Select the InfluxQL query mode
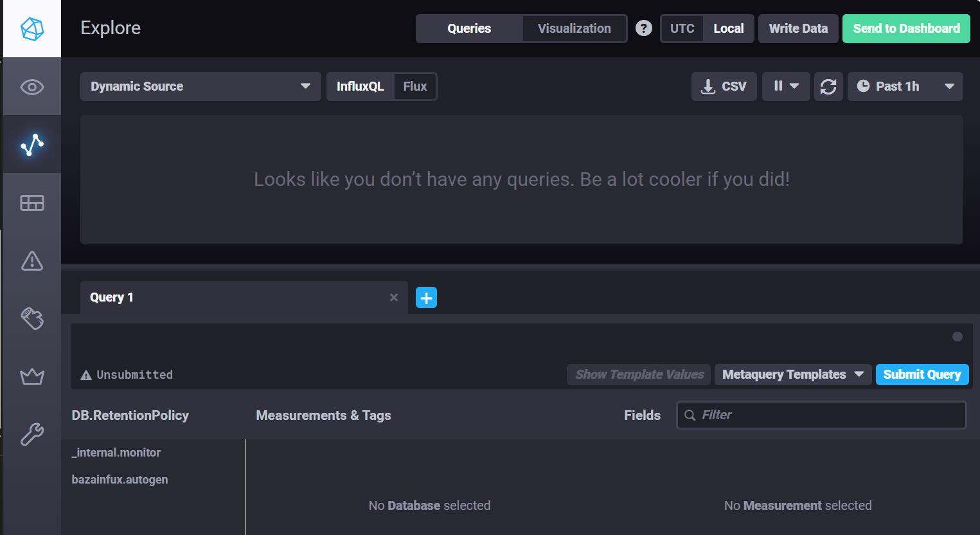The image size is (980, 535). click(360, 86)
